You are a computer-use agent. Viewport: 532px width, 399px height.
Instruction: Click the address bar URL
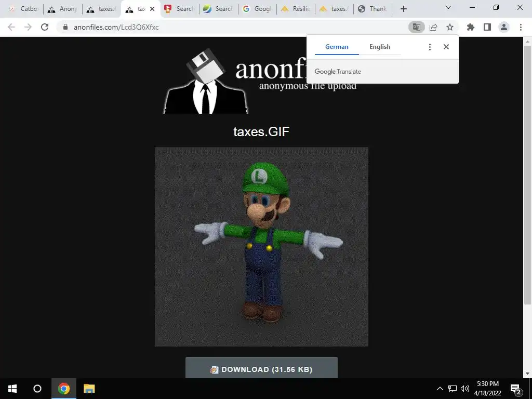coord(116,27)
